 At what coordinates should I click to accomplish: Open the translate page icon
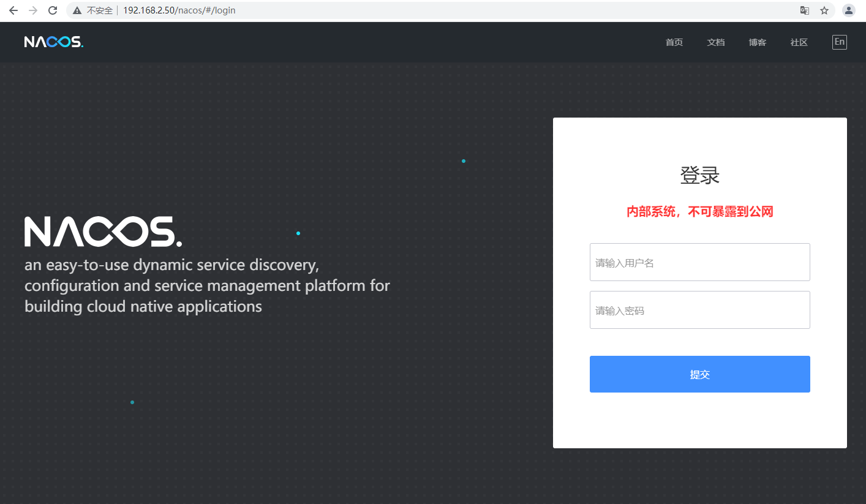[805, 10]
